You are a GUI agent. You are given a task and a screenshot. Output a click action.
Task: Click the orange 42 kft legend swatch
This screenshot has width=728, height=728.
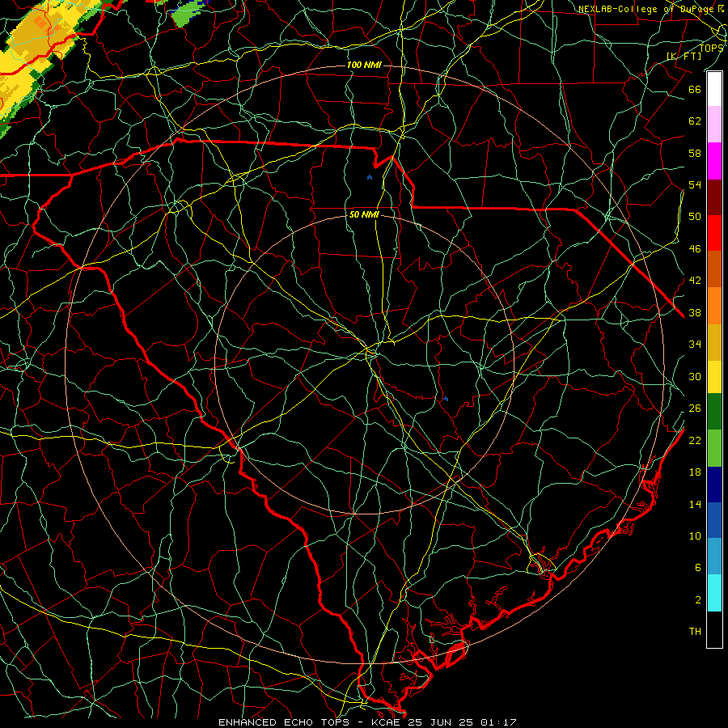[x=714, y=306]
